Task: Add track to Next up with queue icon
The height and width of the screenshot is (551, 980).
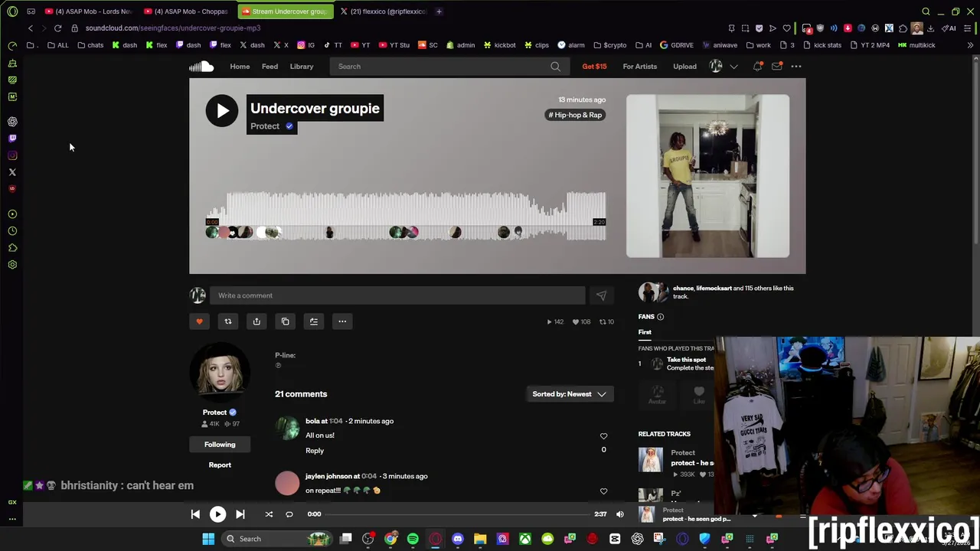Action: [314, 321]
